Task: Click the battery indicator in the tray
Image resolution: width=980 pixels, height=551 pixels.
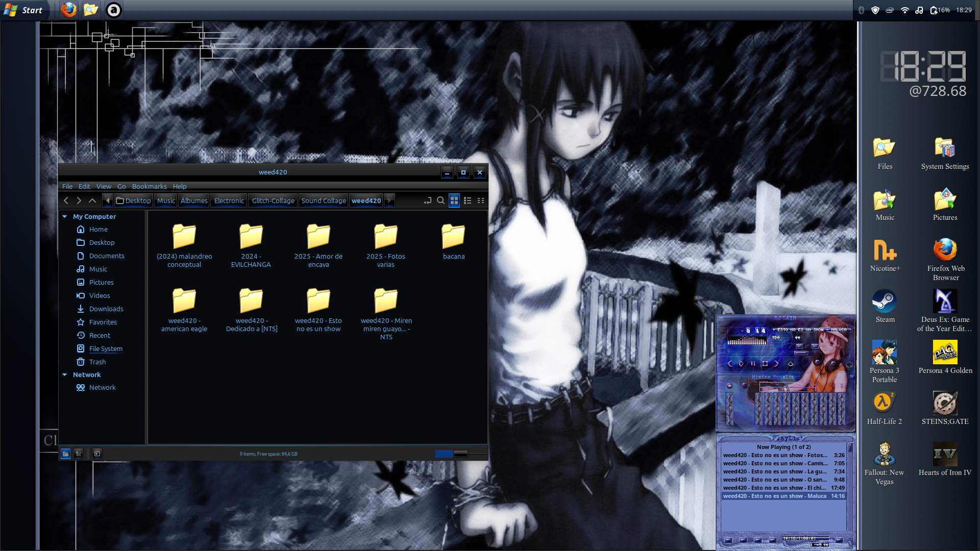Action: click(939, 10)
